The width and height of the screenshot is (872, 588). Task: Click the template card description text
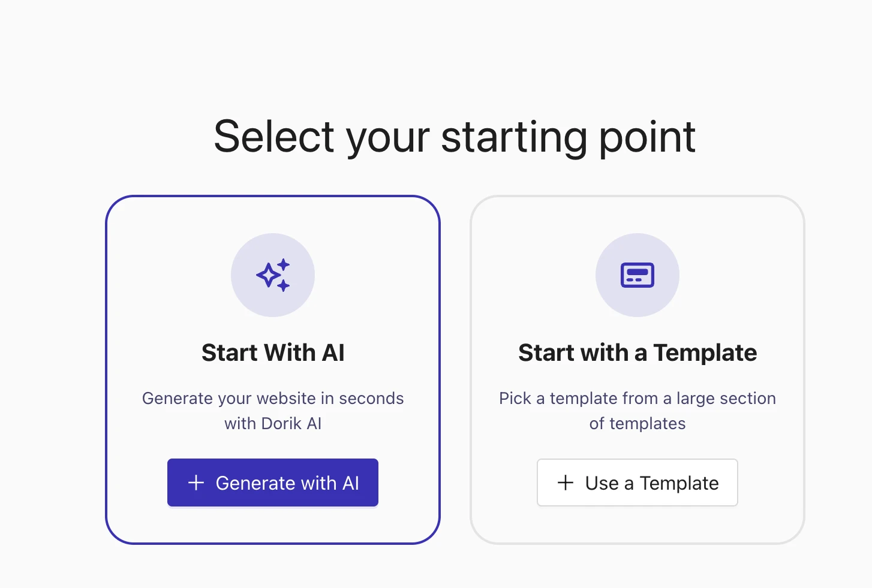pos(637,411)
